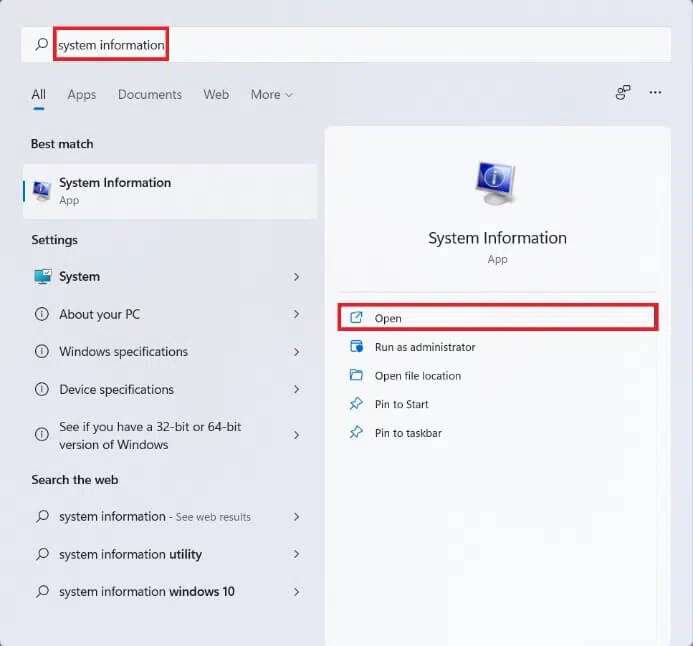Switch to the Documents tab
The height and width of the screenshot is (646, 693).
(x=150, y=95)
